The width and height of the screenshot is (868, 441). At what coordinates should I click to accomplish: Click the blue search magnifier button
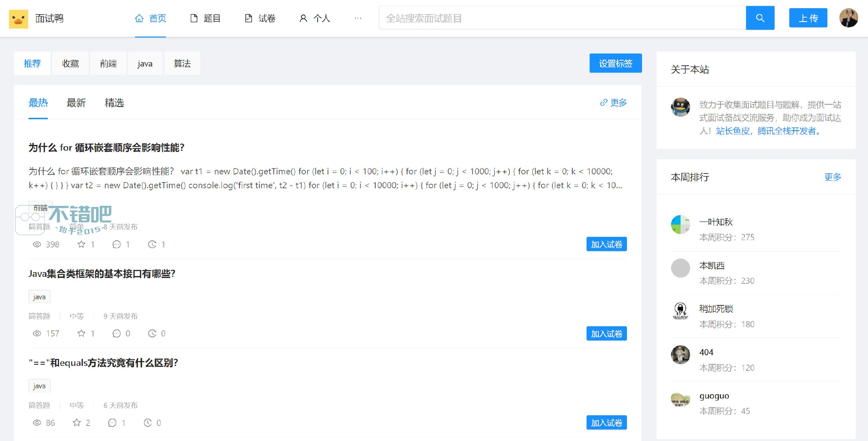760,18
